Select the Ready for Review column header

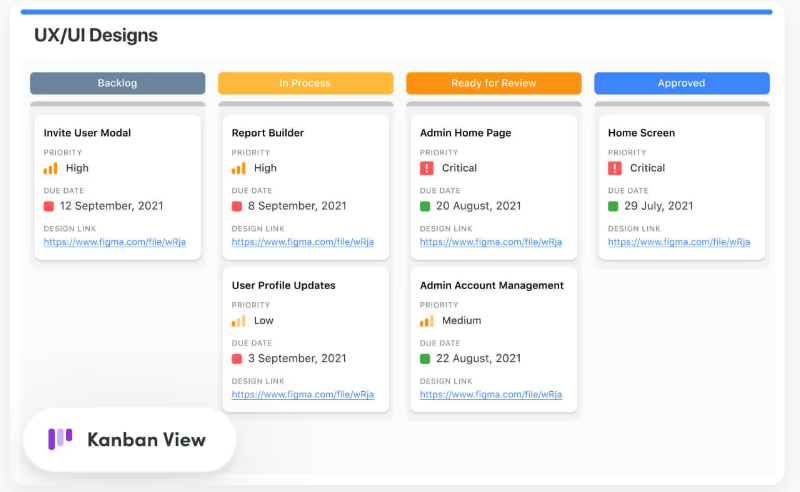pos(494,83)
